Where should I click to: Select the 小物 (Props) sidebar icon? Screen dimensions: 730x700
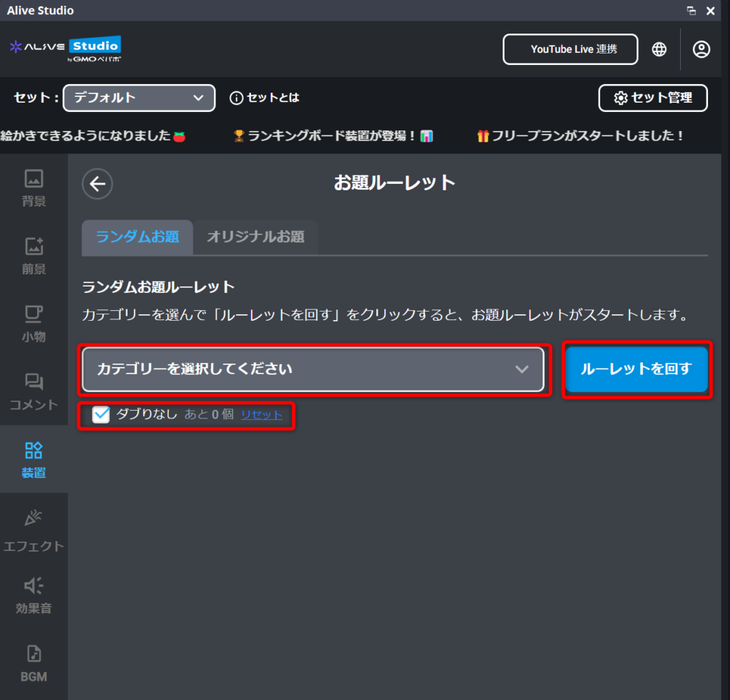(x=34, y=324)
